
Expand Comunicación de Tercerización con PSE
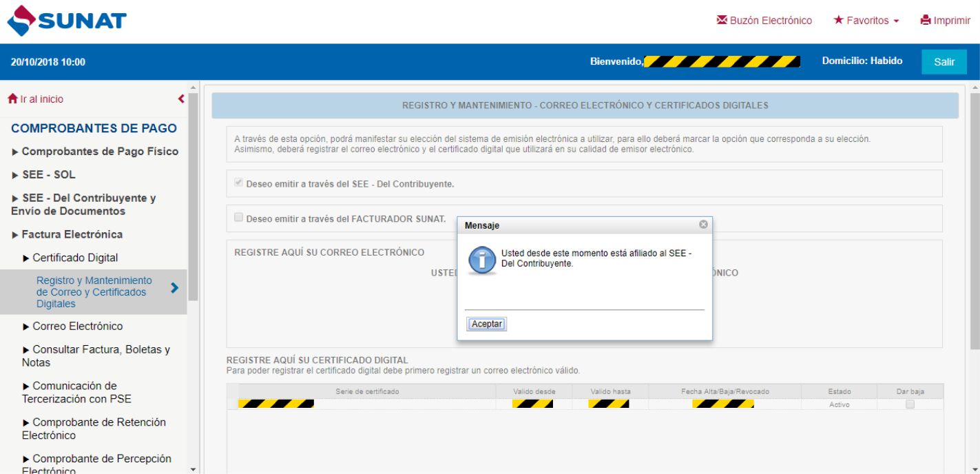pyautogui.click(x=76, y=392)
